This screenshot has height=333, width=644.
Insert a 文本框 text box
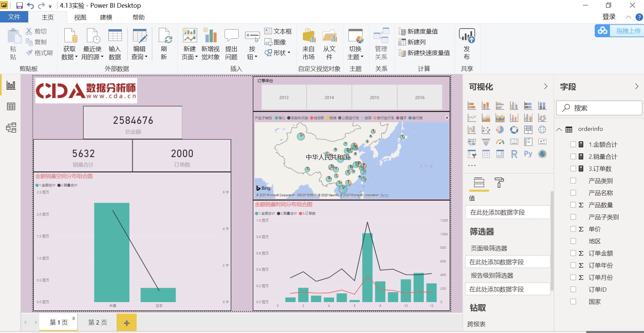pyautogui.click(x=278, y=31)
